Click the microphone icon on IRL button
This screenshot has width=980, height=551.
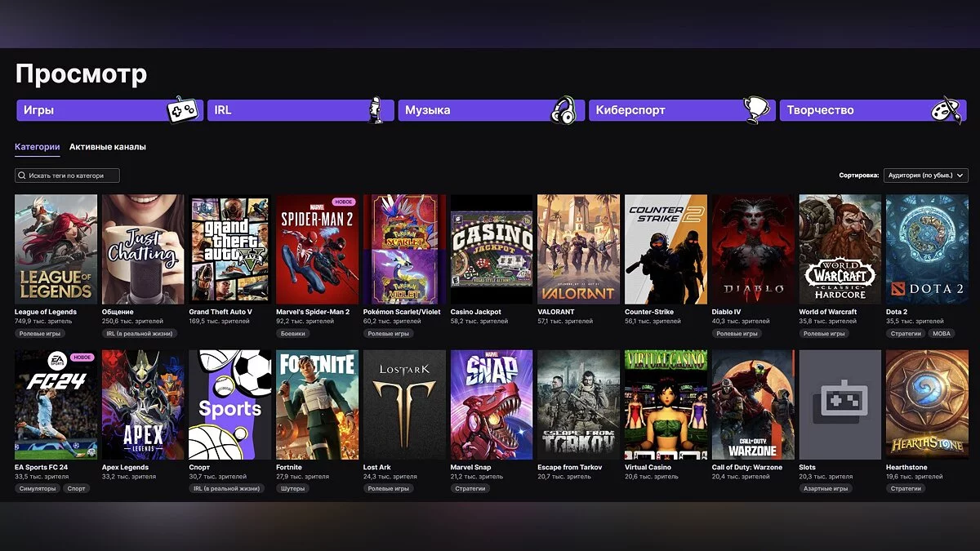tap(375, 110)
